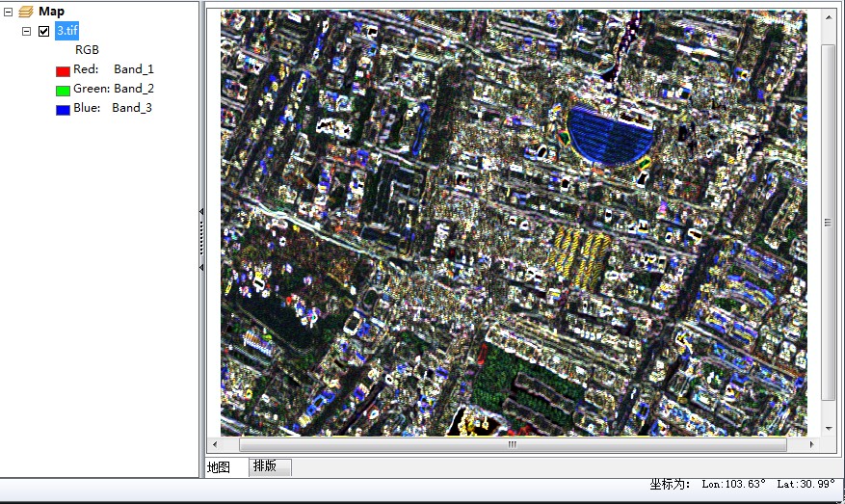Select the 3.tif layer name
Screen dimensions: 845x504
[x=66, y=31]
